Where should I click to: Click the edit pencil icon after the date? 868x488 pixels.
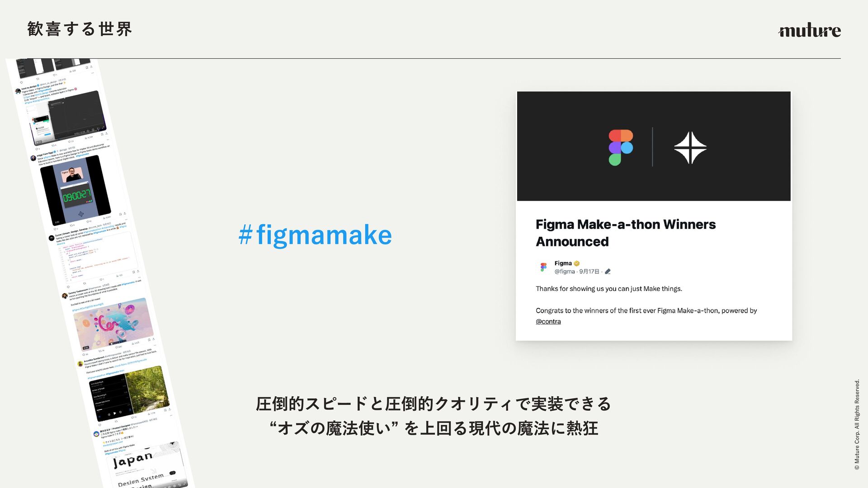click(608, 272)
